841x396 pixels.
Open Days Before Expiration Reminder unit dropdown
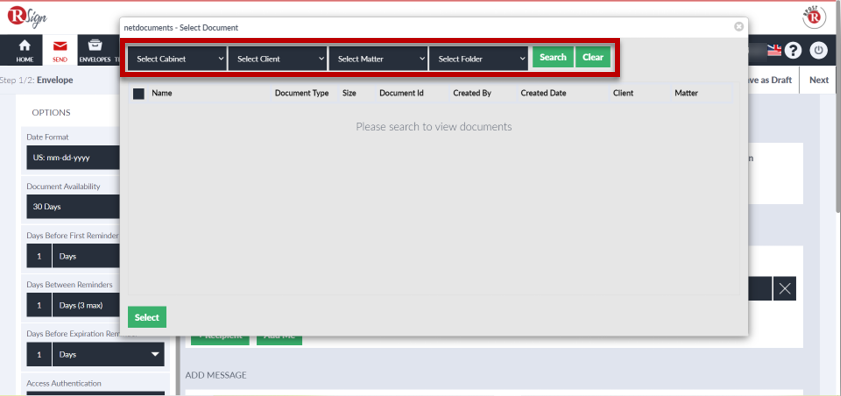[108, 355]
